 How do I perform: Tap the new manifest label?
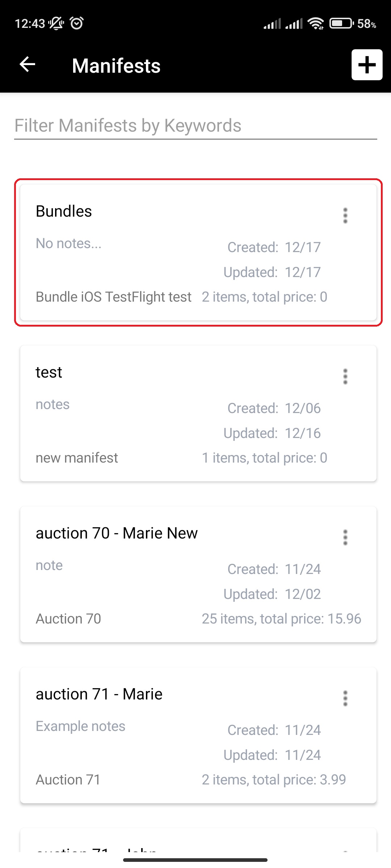point(77,458)
